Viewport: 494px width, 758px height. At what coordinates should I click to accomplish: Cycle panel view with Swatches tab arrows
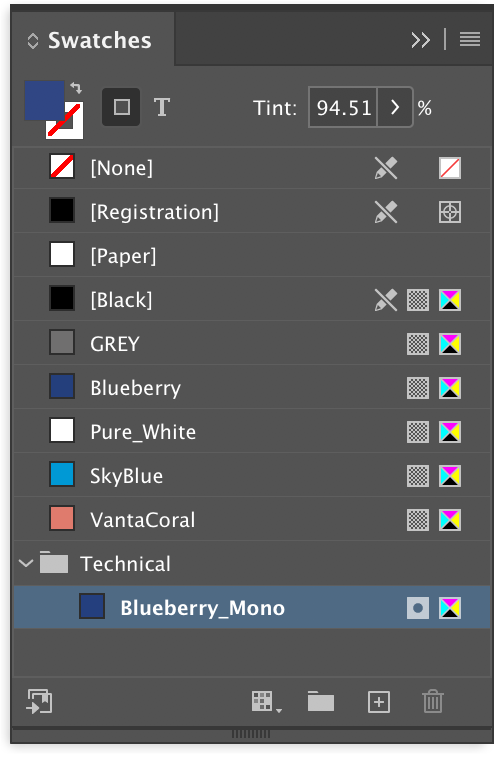pos(32,41)
